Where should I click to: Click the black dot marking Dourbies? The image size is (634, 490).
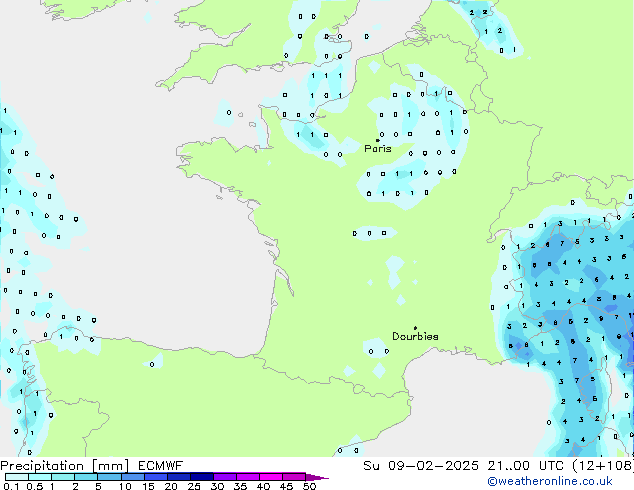pyautogui.click(x=415, y=328)
